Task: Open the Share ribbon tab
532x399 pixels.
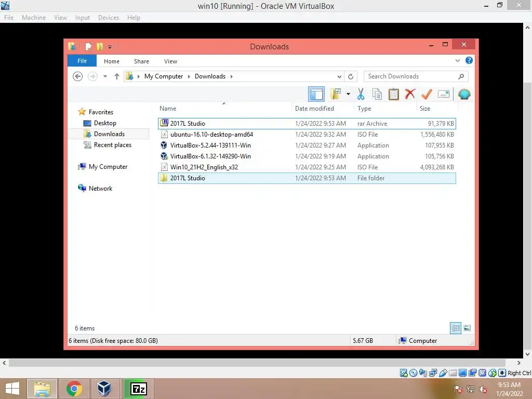Action: coord(141,61)
